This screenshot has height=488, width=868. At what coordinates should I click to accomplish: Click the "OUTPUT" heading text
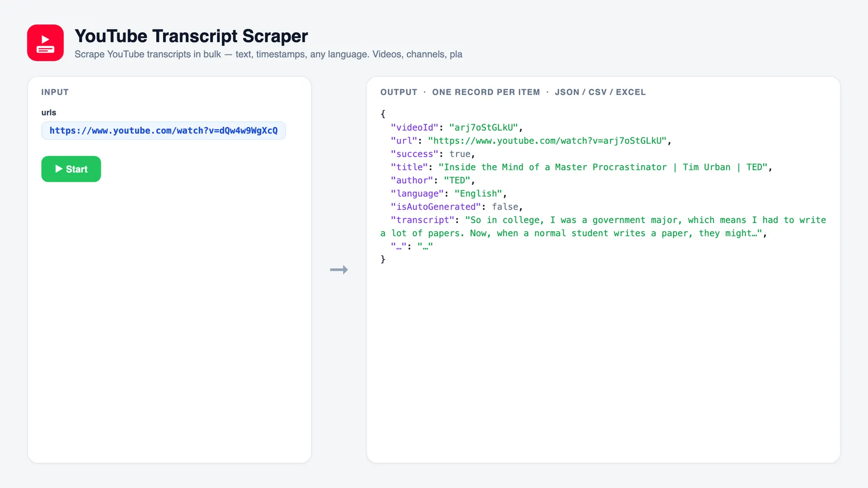pos(399,92)
